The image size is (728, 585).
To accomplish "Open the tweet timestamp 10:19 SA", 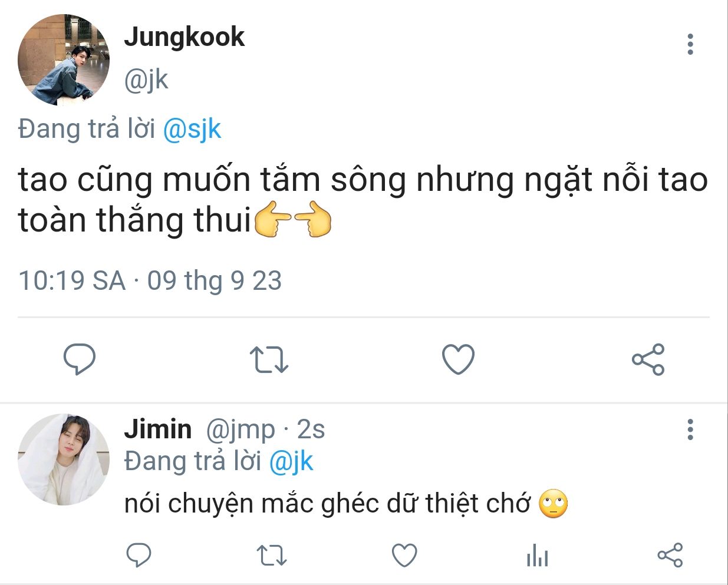I will (x=72, y=280).
